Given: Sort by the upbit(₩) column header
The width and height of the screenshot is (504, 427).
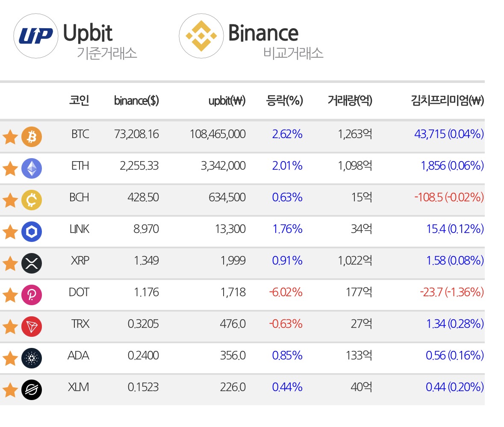Looking at the screenshot, I should tap(227, 100).
